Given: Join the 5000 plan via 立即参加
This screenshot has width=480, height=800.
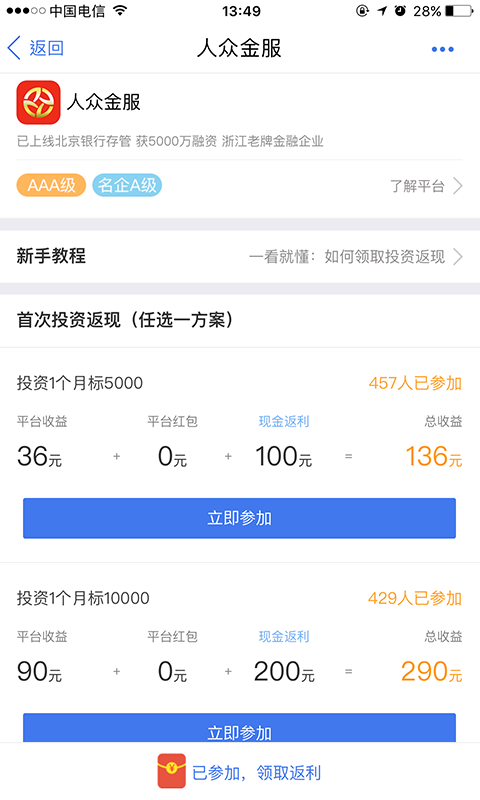Looking at the screenshot, I should (239, 518).
